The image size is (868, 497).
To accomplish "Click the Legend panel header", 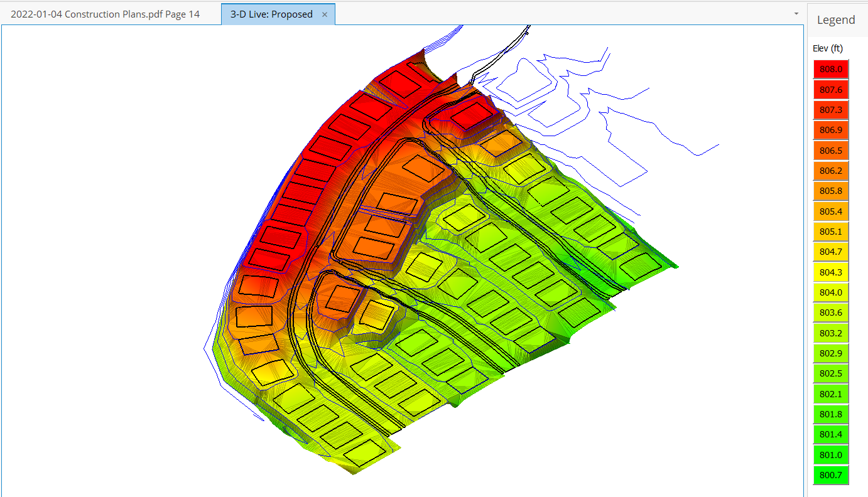I will [x=835, y=20].
